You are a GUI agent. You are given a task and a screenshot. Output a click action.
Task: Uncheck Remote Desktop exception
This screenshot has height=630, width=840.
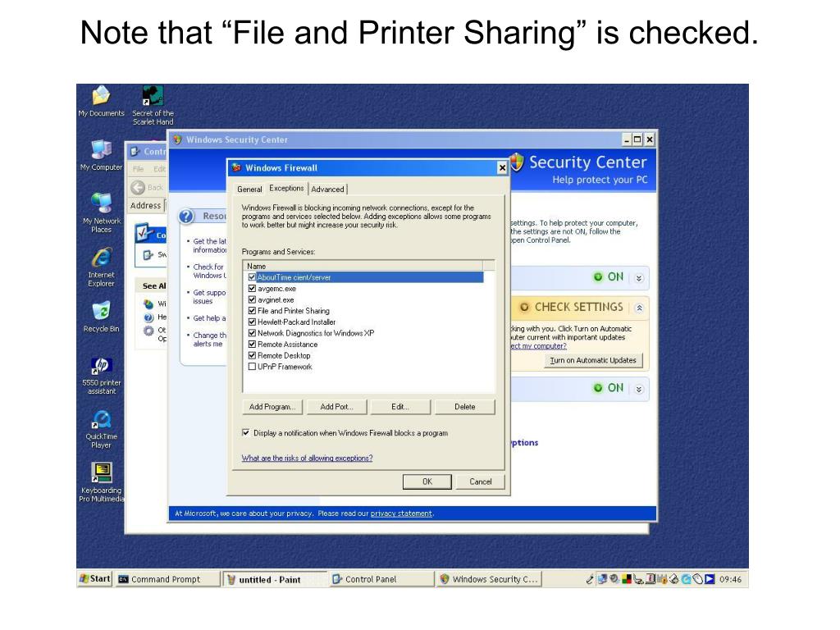point(252,356)
